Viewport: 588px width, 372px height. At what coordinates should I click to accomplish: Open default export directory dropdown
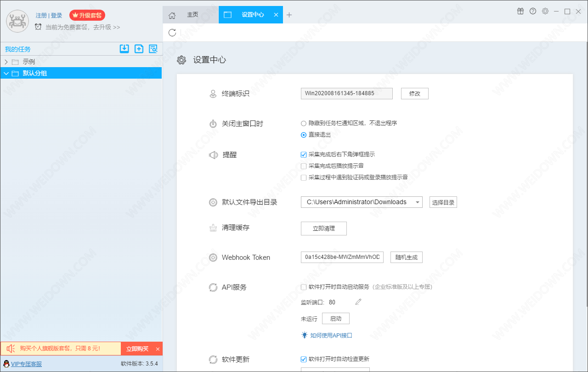pos(417,202)
